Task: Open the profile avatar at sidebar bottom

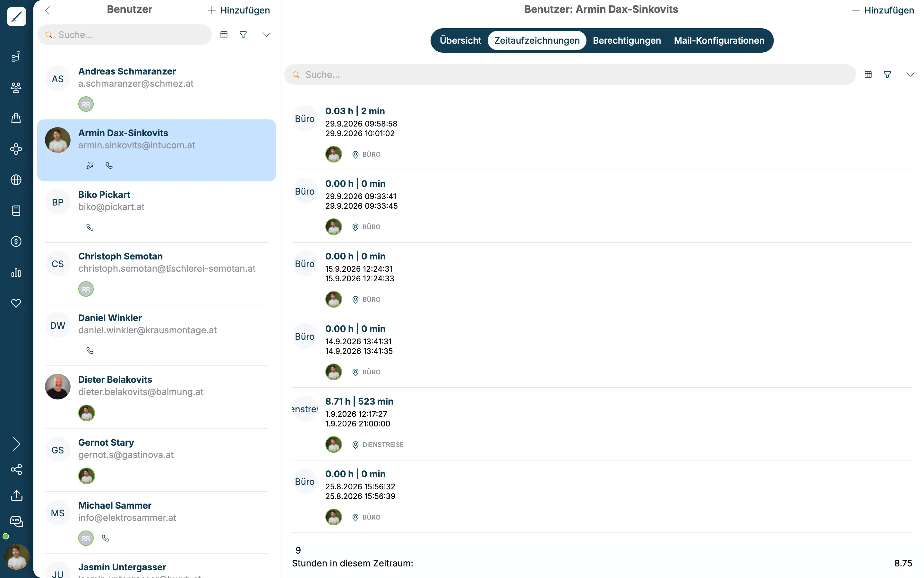Action: pyautogui.click(x=16, y=556)
